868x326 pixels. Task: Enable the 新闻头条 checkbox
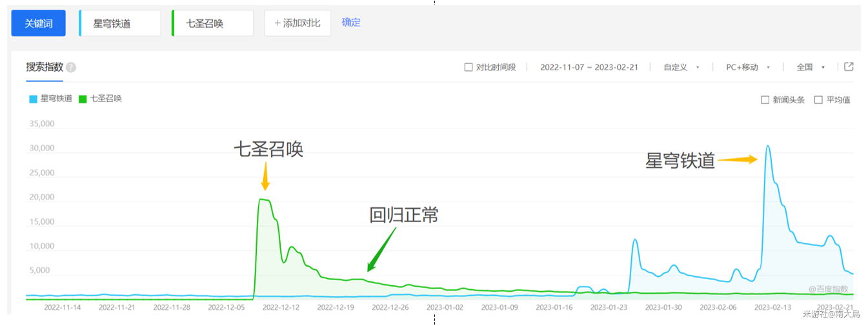pos(765,100)
